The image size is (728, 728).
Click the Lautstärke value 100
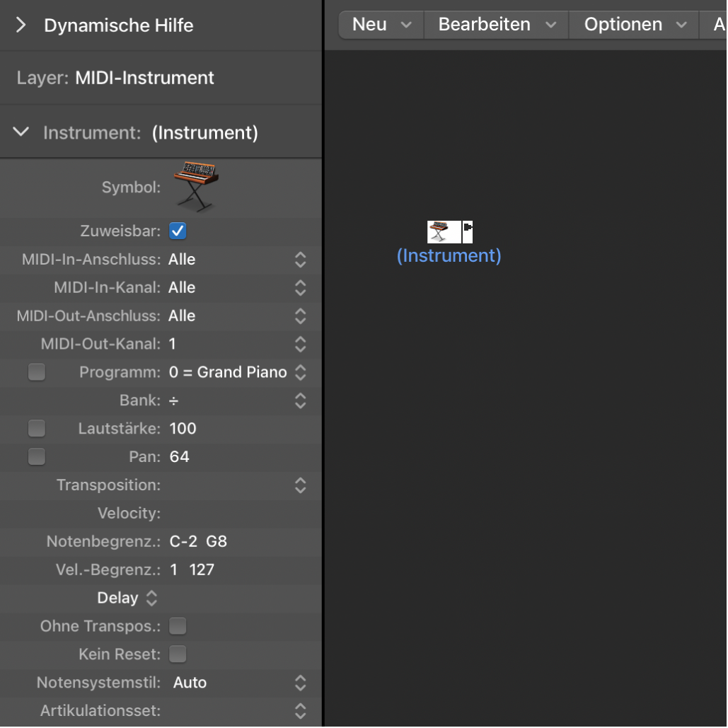point(183,429)
